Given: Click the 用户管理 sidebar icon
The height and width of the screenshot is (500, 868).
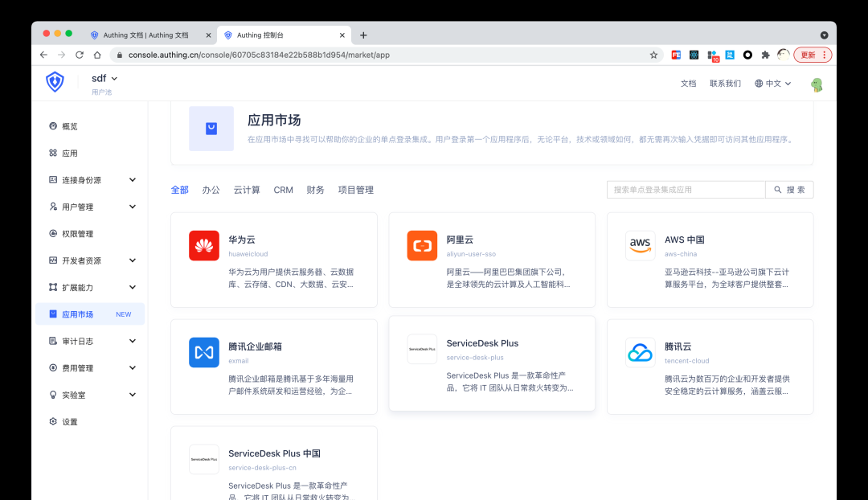Looking at the screenshot, I should pos(53,207).
